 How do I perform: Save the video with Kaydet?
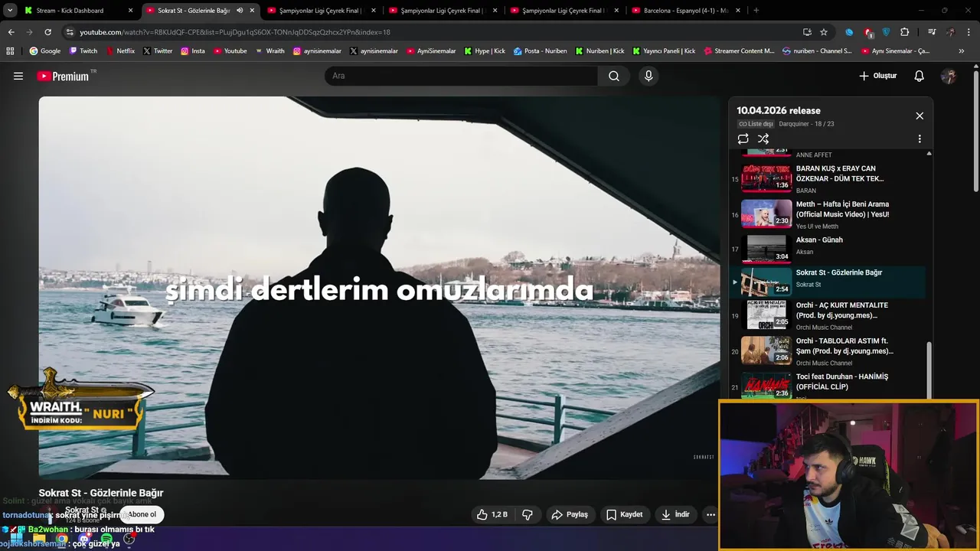pos(625,514)
